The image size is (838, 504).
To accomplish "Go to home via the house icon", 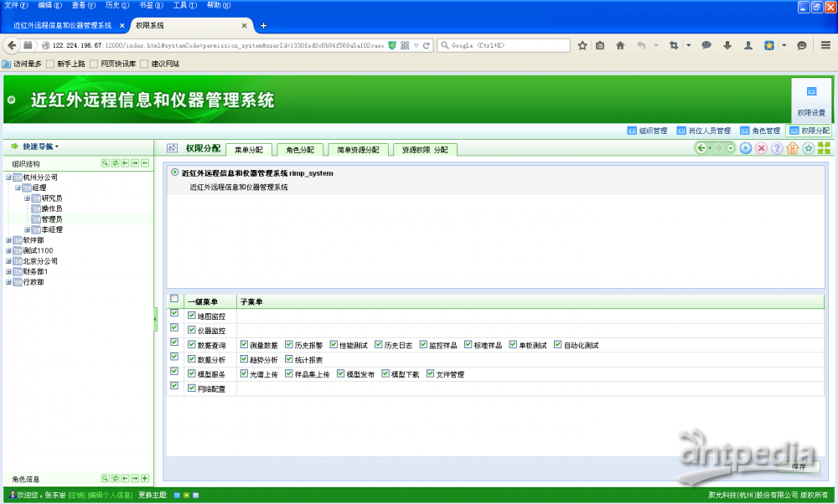I will 792,148.
